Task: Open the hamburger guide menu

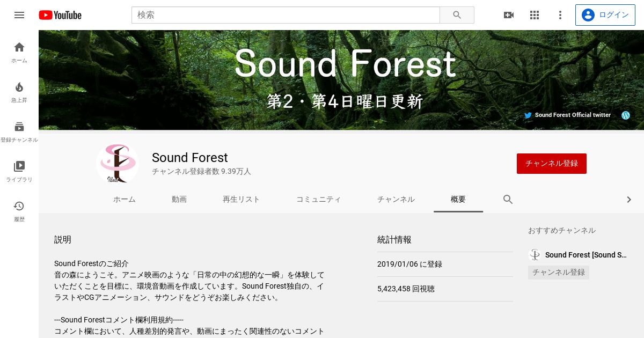Action: [19, 15]
